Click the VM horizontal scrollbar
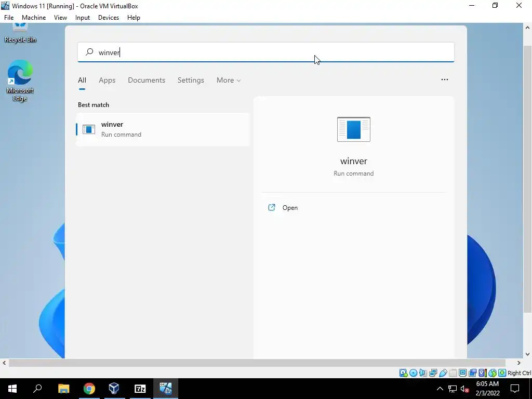The width and height of the screenshot is (532, 399). point(257,363)
